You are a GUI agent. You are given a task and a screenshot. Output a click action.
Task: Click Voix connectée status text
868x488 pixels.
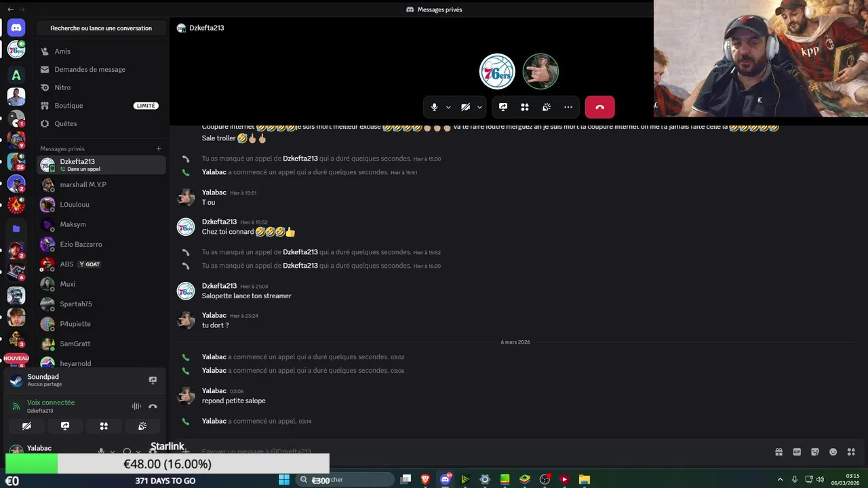[51, 403]
